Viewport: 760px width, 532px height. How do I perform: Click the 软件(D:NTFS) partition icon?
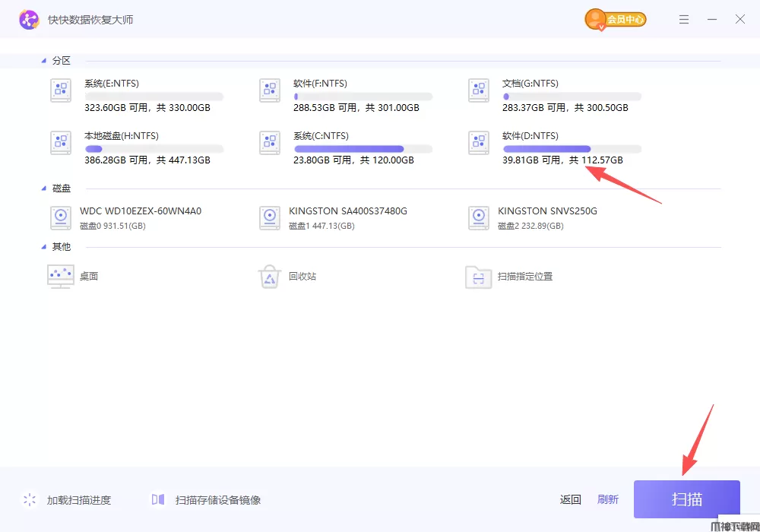coord(479,143)
